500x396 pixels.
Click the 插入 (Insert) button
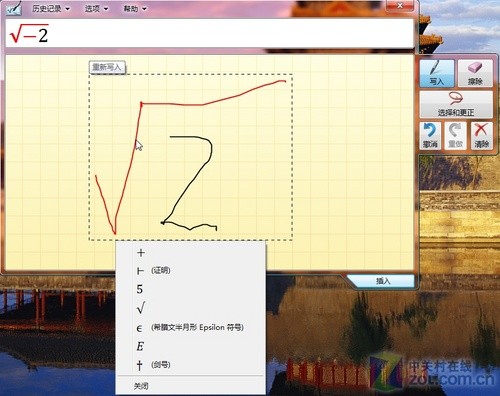pos(383,281)
